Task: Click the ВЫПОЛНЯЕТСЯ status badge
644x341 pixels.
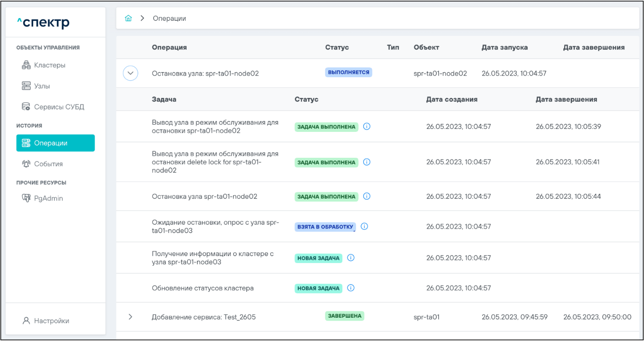Action: 348,73
